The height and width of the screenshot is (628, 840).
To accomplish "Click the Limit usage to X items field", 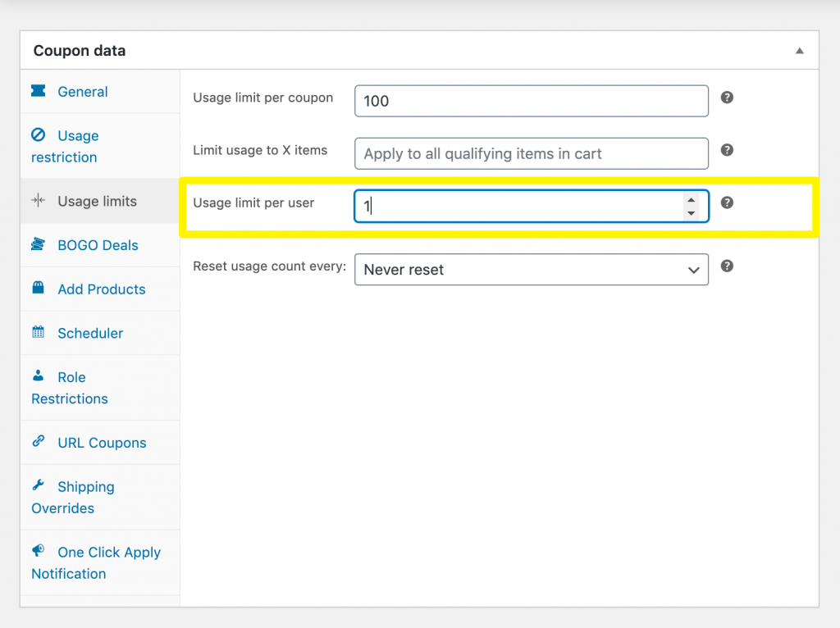I will (532, 153).
